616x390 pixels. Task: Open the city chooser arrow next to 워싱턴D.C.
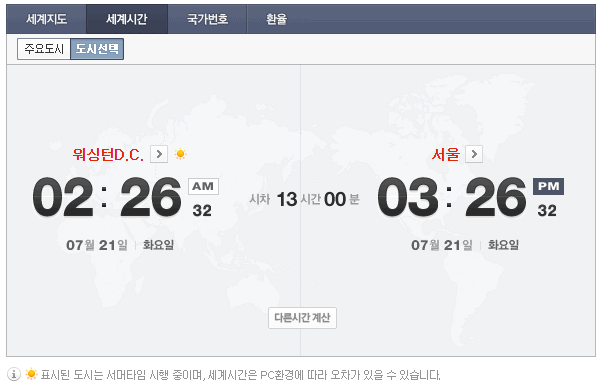[159, 154]
